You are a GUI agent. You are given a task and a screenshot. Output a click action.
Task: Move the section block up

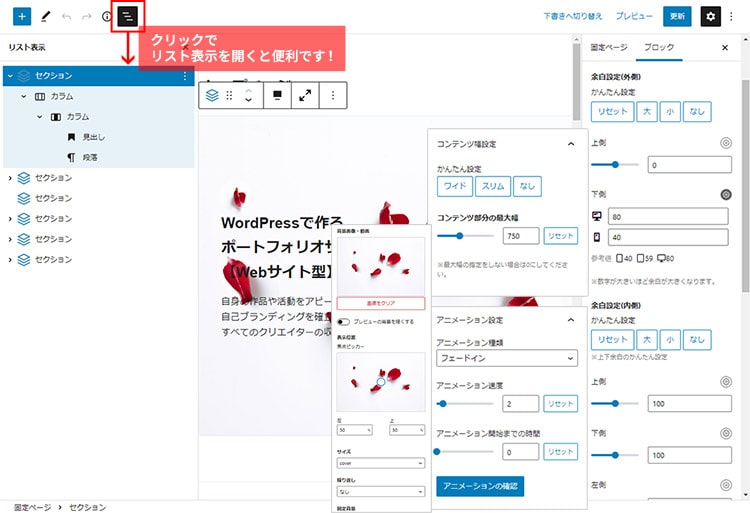tap(248, 91)
